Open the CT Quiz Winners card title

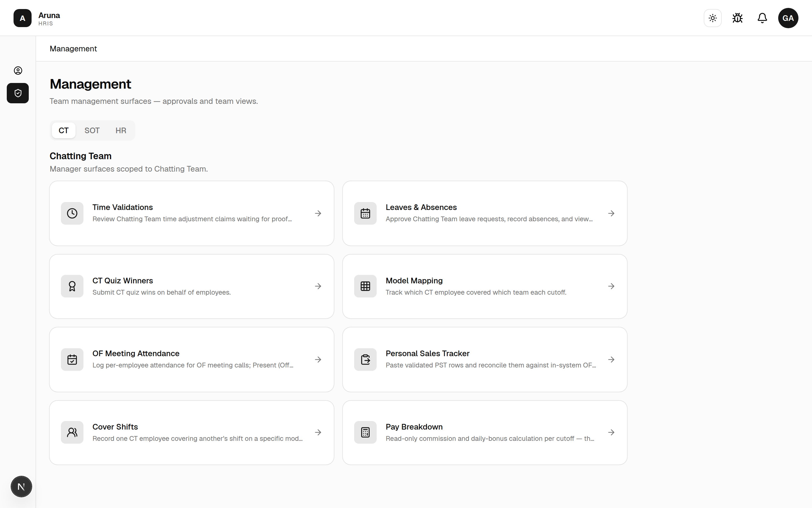pyautogui.click(x=122, y=281)
